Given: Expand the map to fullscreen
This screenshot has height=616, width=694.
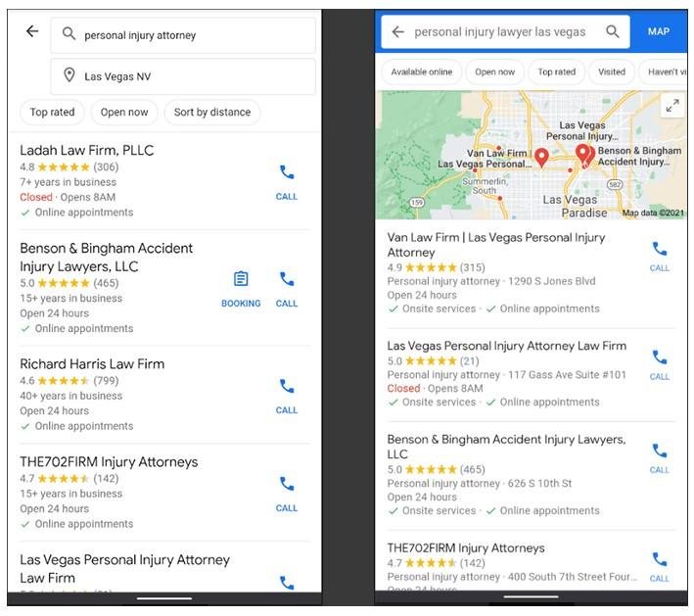Looking at the screenshot, I should tap(672, 106).
